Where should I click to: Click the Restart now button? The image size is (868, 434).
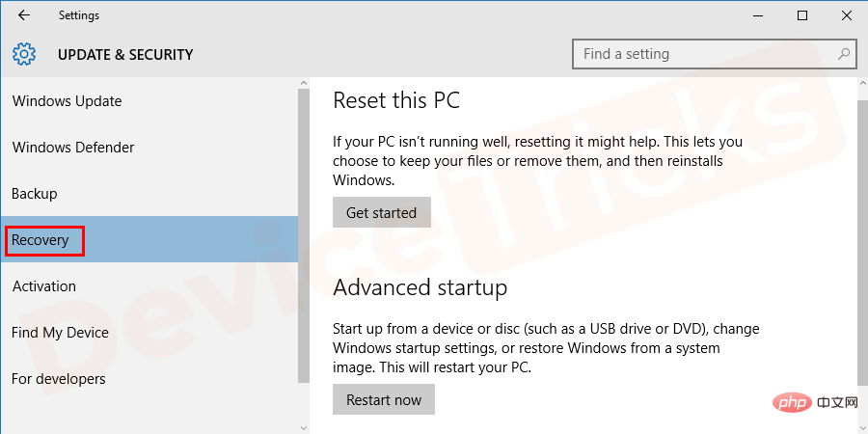[384, 399]
